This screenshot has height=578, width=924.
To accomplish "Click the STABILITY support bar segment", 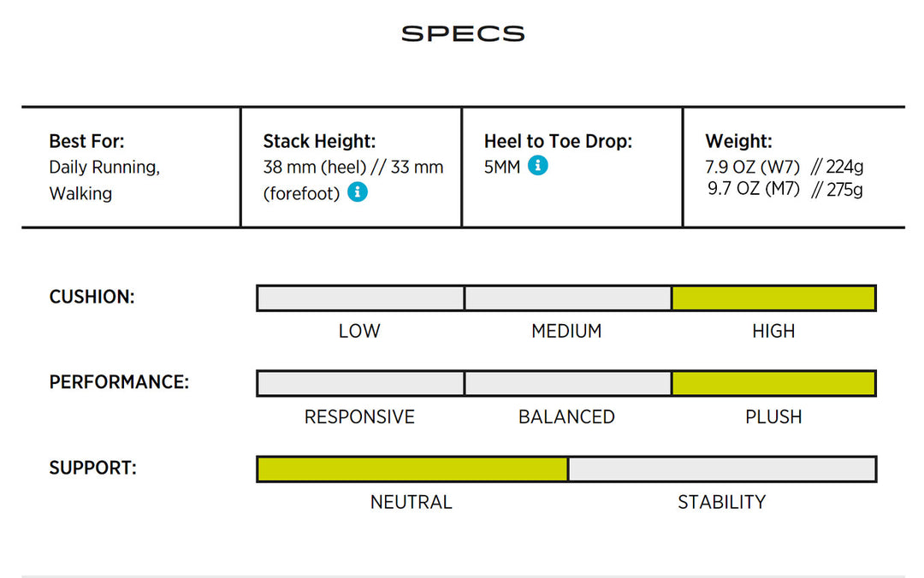I will (x=722, y=469).
